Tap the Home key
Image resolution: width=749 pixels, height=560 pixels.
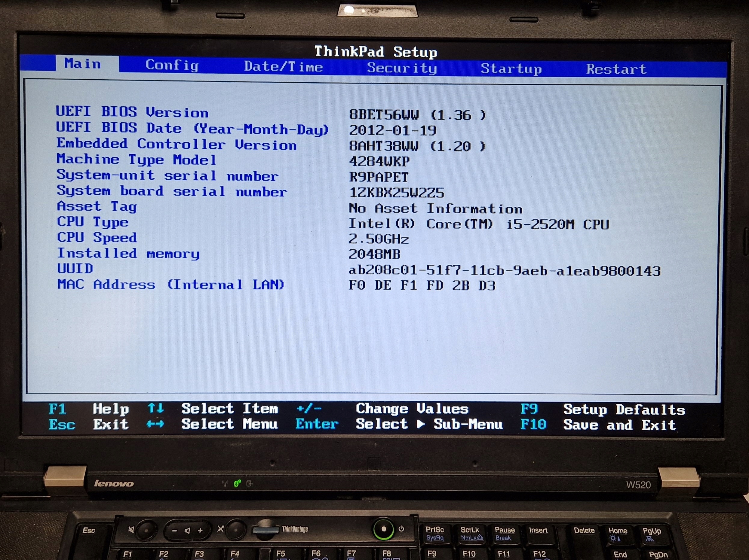[x=618, y=535]
